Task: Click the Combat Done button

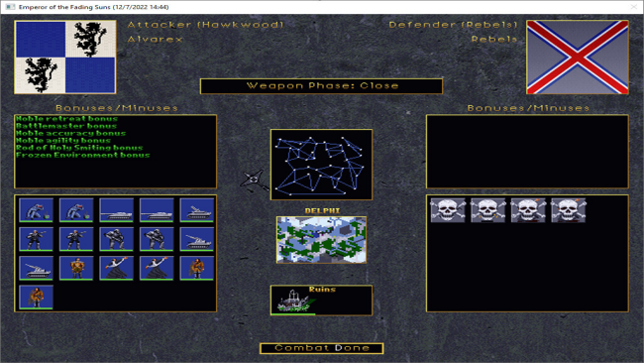Action: 322,348
